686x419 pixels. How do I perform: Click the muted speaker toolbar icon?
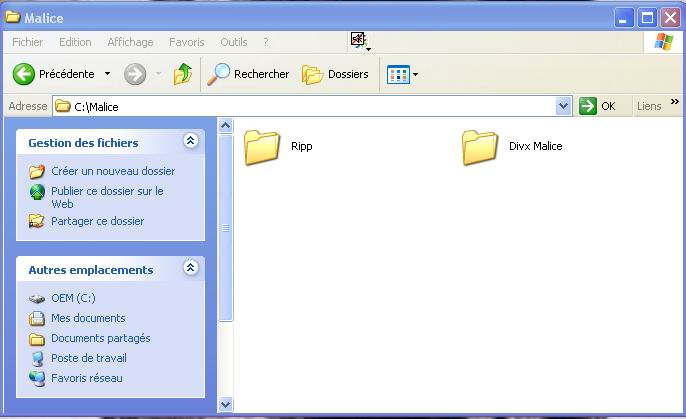[358, 39]
